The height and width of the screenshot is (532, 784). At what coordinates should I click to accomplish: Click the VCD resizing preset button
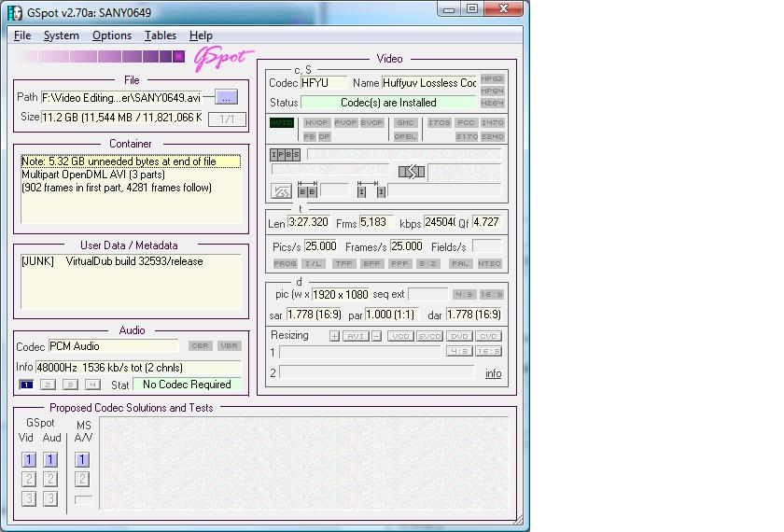(400, 337)
